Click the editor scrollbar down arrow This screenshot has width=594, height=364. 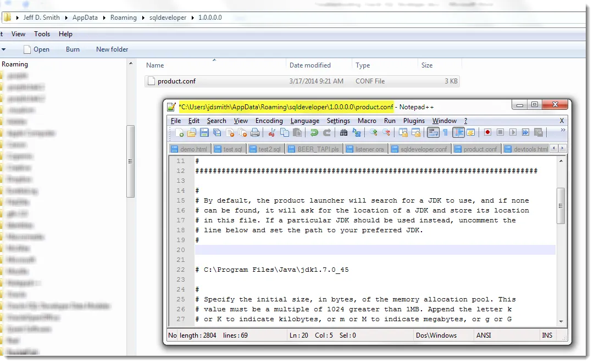[561, 322]
